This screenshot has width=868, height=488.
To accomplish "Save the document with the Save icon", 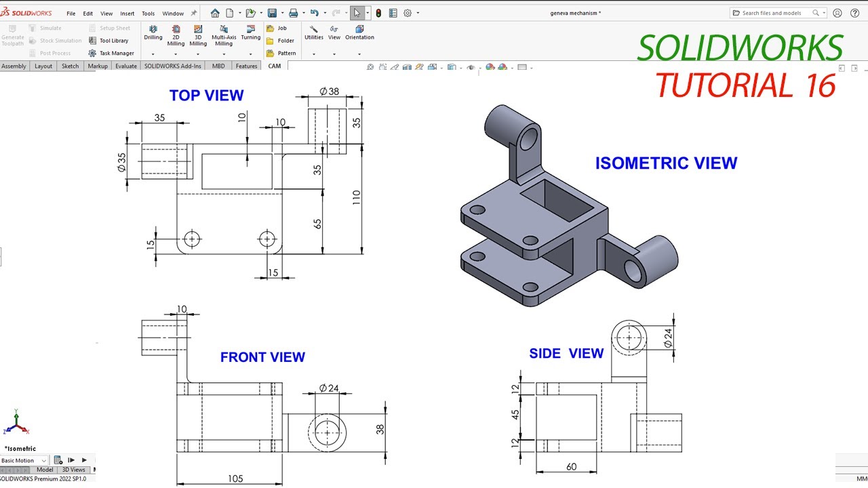I will (272, 13).
